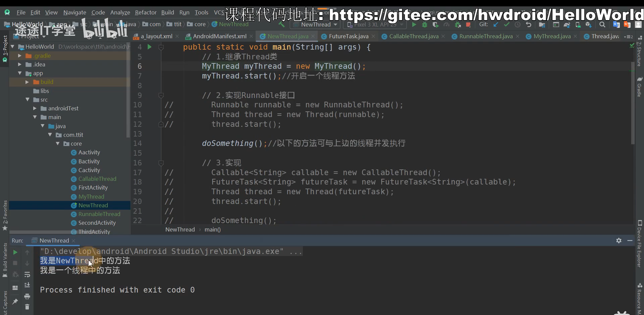Click the run gutter arrow beside main method
Screen dimensions: 644x315
pyautogui.click(x=149, y=47)
